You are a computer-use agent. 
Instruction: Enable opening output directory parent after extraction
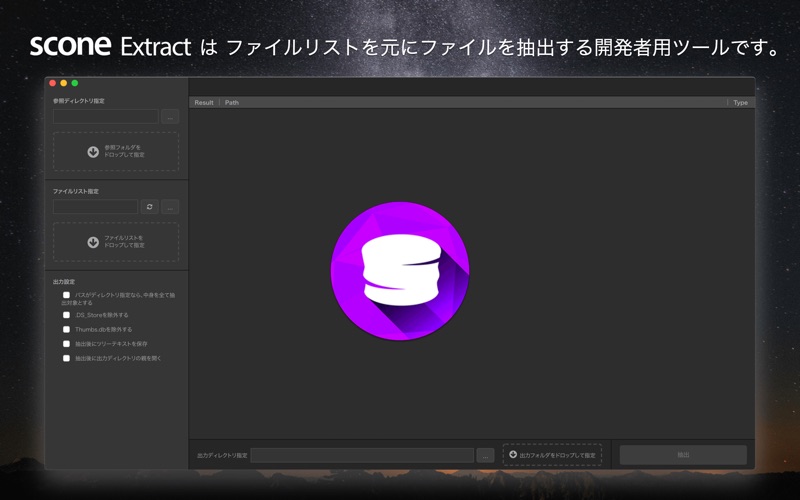pyautogui.click(x=66, y=358)
